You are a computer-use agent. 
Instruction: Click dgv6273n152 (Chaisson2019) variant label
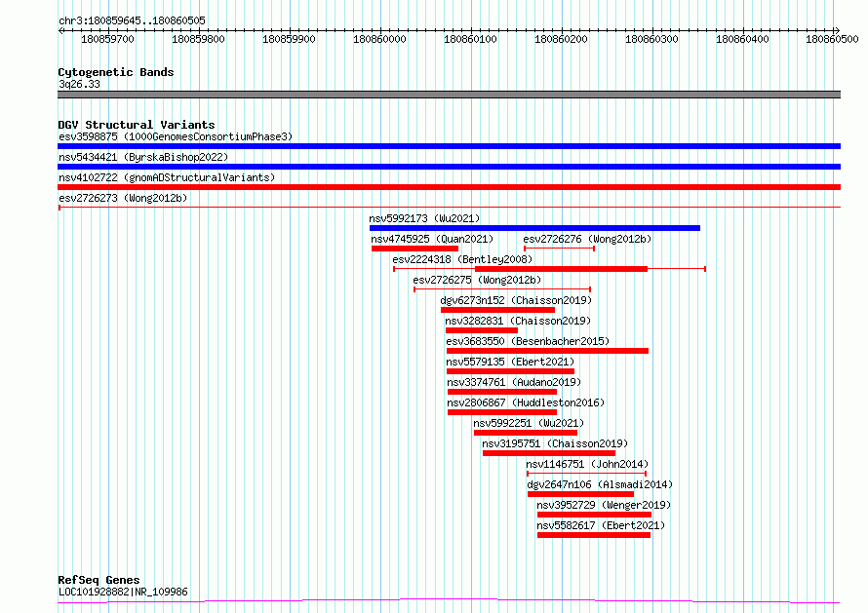pyautogui.click(x=516, y=300)
